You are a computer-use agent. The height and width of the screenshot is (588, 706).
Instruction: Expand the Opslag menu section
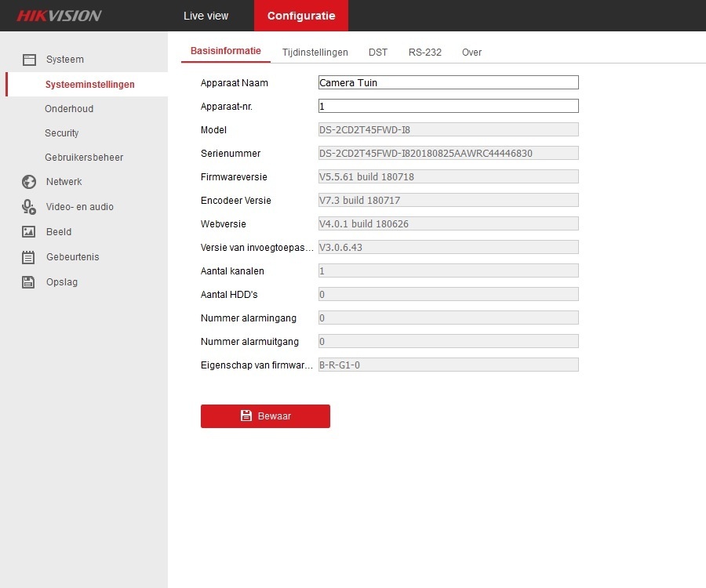[62, 282]
